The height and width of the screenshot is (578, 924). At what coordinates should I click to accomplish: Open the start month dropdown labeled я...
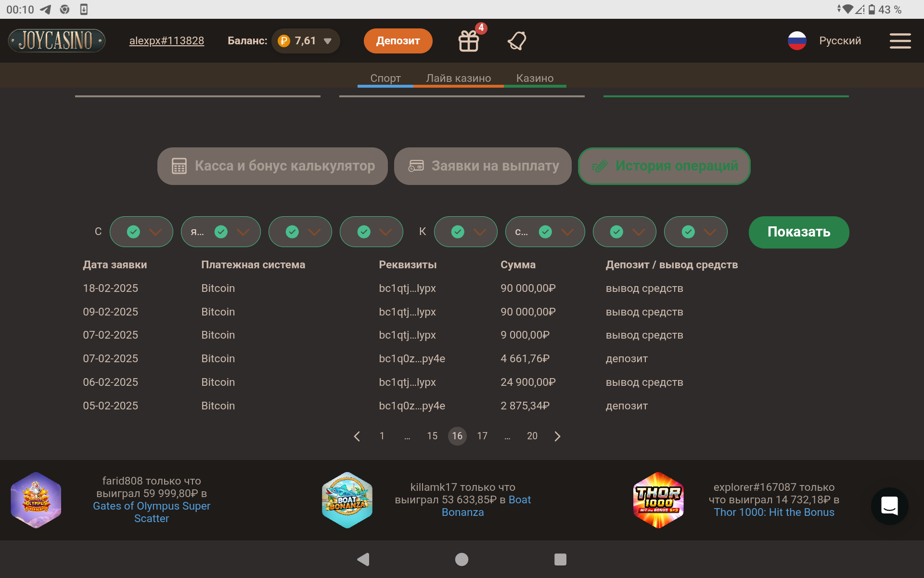(220, 232)
